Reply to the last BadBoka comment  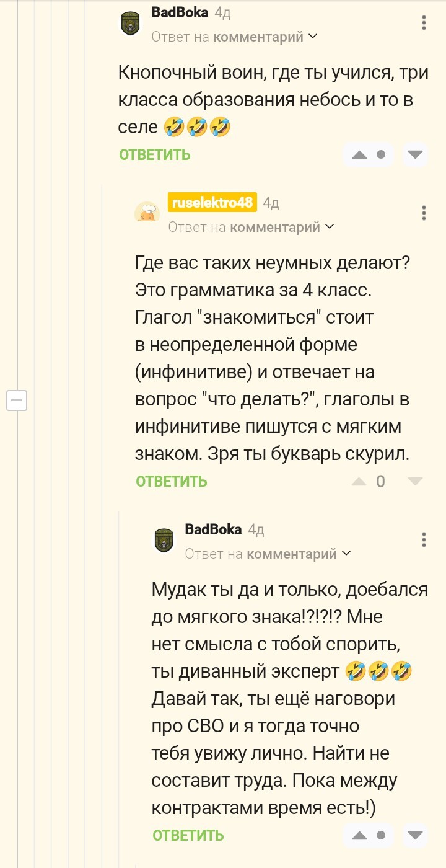tap(188, 836)
